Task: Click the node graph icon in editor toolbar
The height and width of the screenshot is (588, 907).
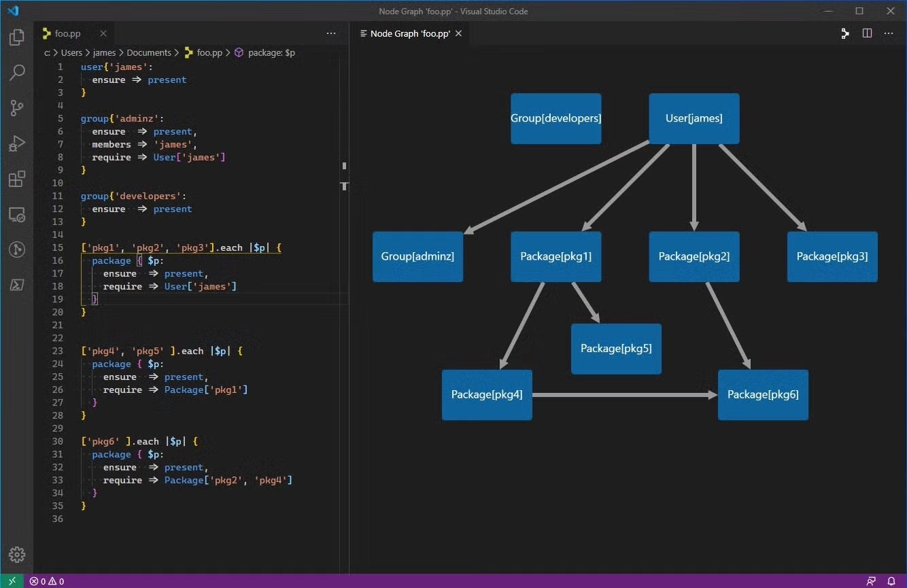Action: [x=845, y=33]
